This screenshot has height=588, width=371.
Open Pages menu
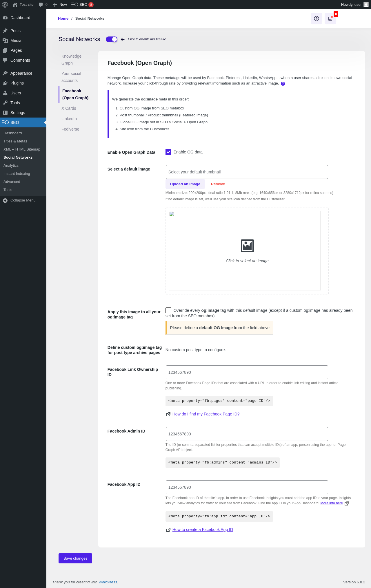[x=23, y=50]
